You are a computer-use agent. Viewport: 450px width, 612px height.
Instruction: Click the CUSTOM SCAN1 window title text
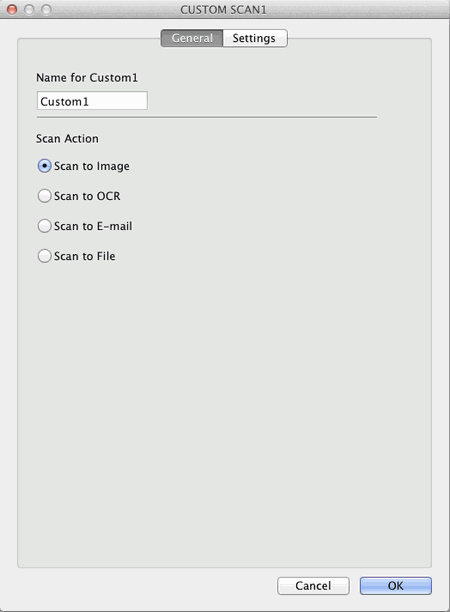(223, 10)
